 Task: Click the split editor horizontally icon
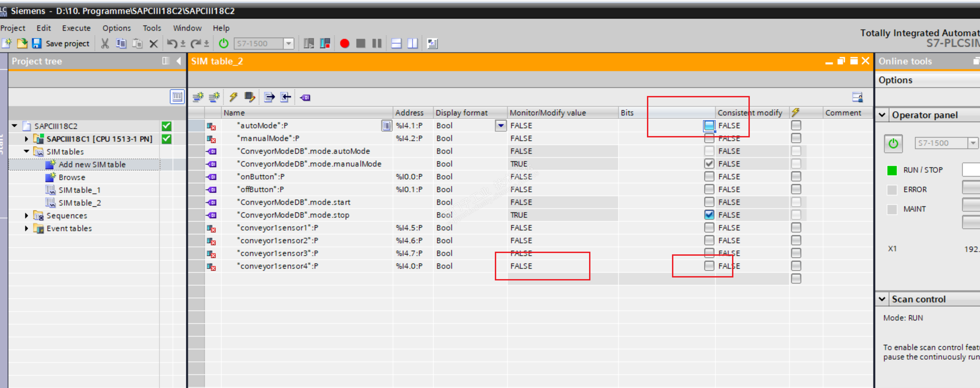point(396,44)
